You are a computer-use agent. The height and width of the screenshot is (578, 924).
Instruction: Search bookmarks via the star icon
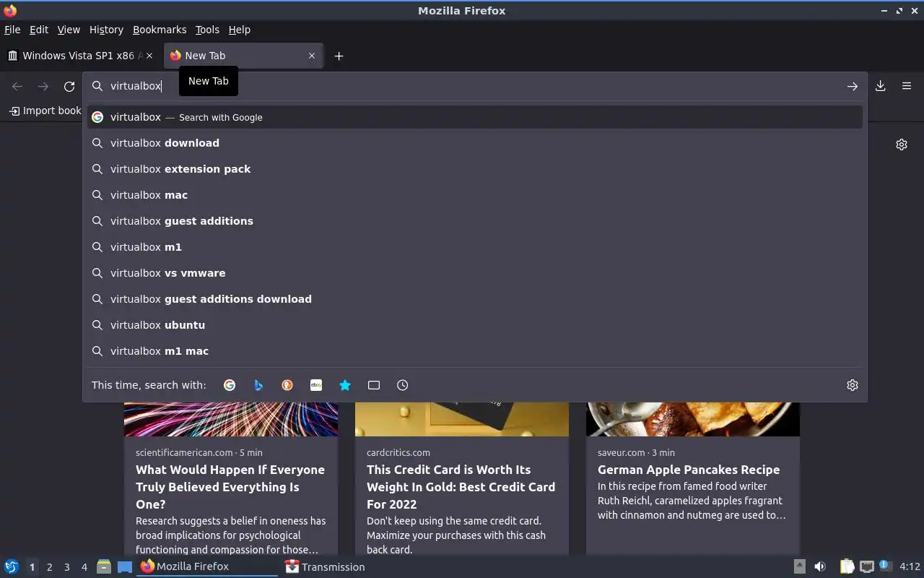(345, 385)
